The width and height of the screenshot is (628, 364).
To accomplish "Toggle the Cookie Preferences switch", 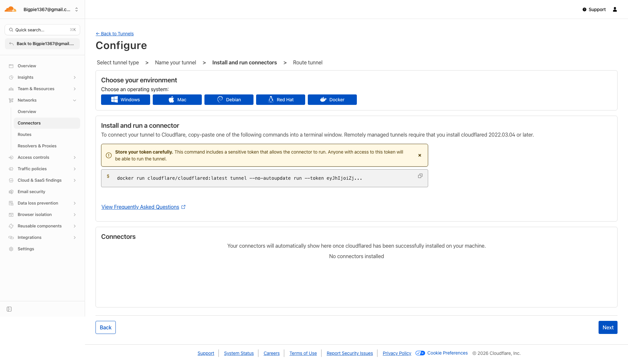I will pyautogui.click(x=420, y=353).
